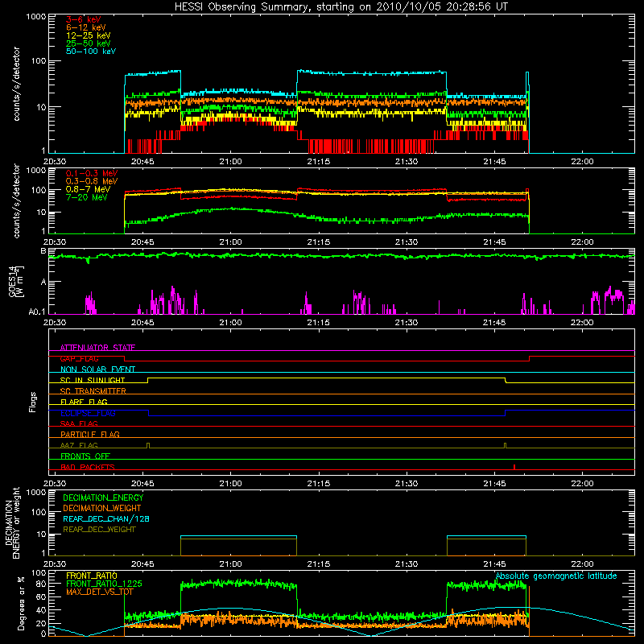Click the vertical Flags axis label
The height and width of the screenshot is (644, 644).
[33, 402]
